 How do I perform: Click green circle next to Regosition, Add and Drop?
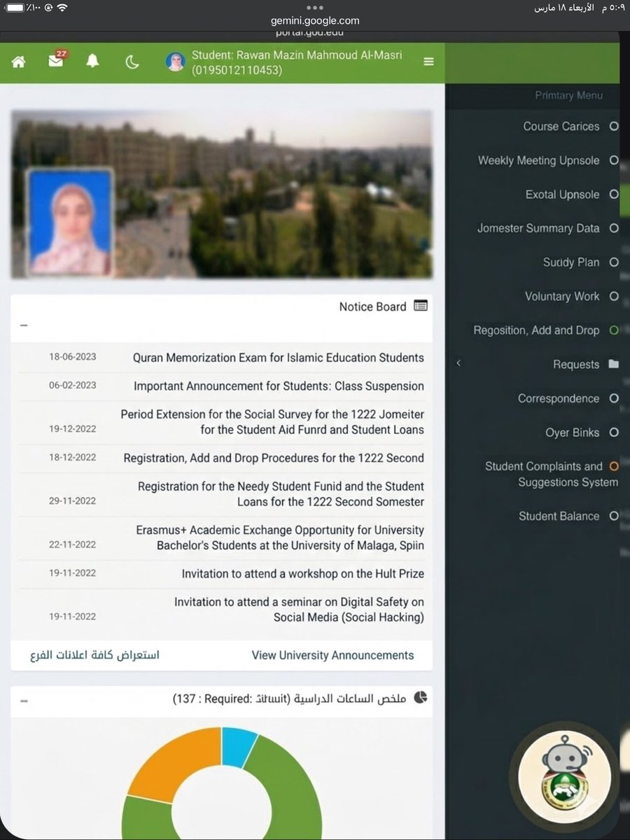point(614,330)
